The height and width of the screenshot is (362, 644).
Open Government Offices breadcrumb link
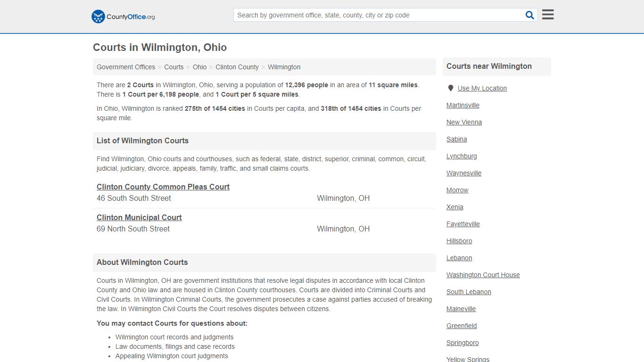tap(126, 67)
